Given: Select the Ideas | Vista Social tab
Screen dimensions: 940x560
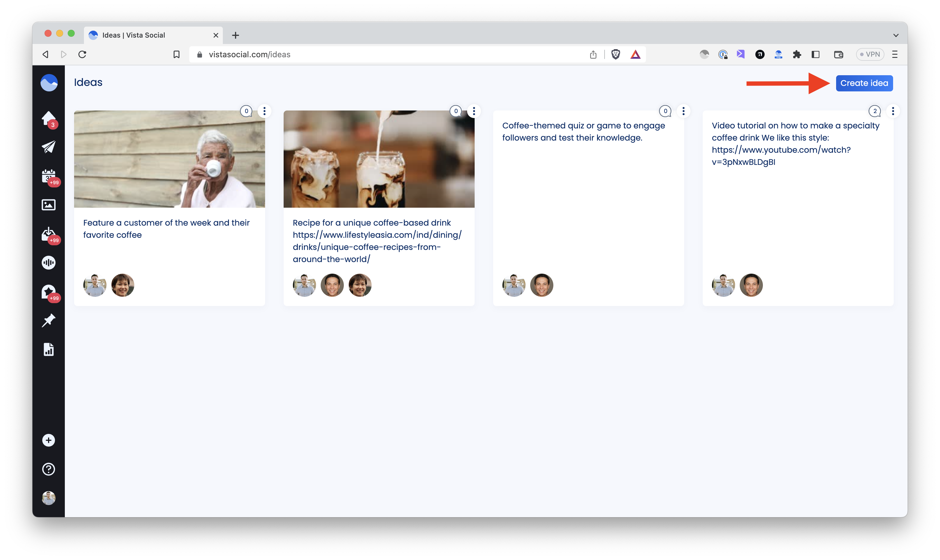Looking at the screenshot, I should pos(153,35).
